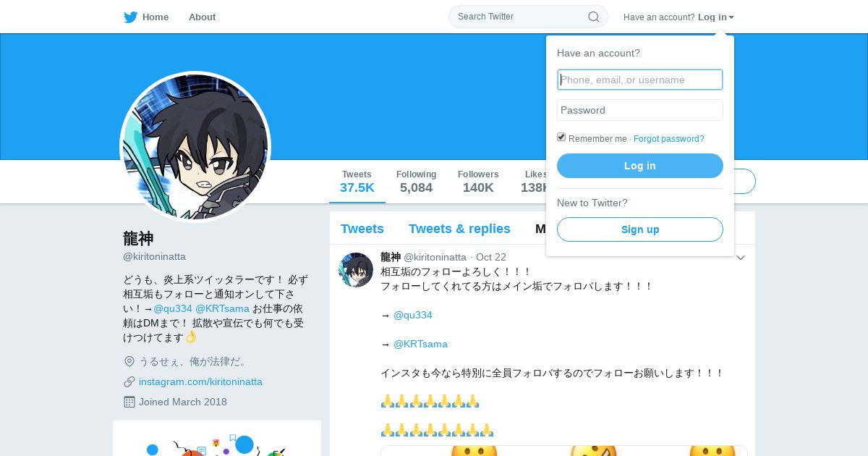Expand the Log in dropdown caret

(731, 17)
